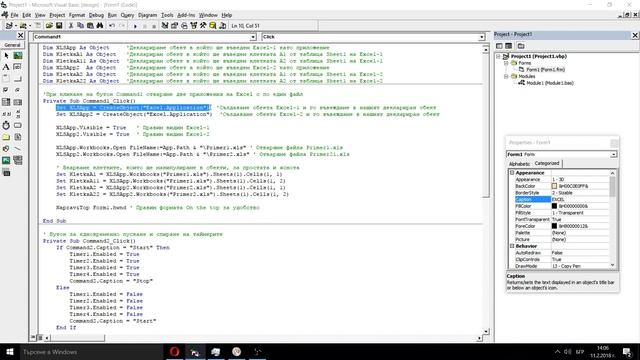
Task: Open Click procedure dropdown
Action: coord(482,37)
